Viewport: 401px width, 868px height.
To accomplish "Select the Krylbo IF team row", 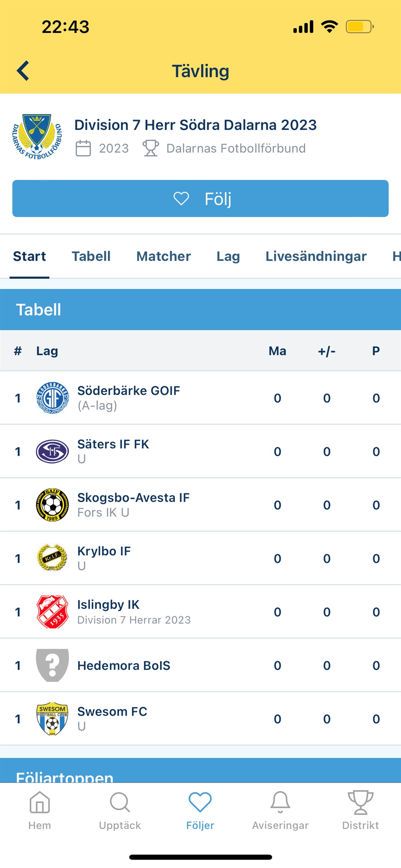I will pyautogui.click(x=200, y=558).
